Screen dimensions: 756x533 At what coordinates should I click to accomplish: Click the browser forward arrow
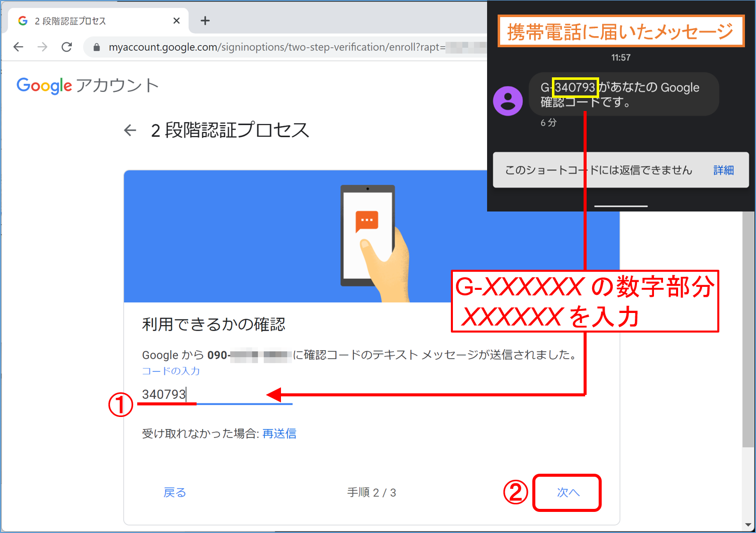point(43,47)
